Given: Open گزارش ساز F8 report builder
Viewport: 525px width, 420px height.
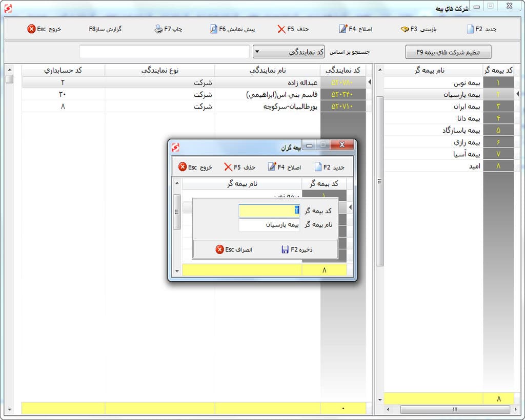Looking at the screenshot, I should coord(105,29).
